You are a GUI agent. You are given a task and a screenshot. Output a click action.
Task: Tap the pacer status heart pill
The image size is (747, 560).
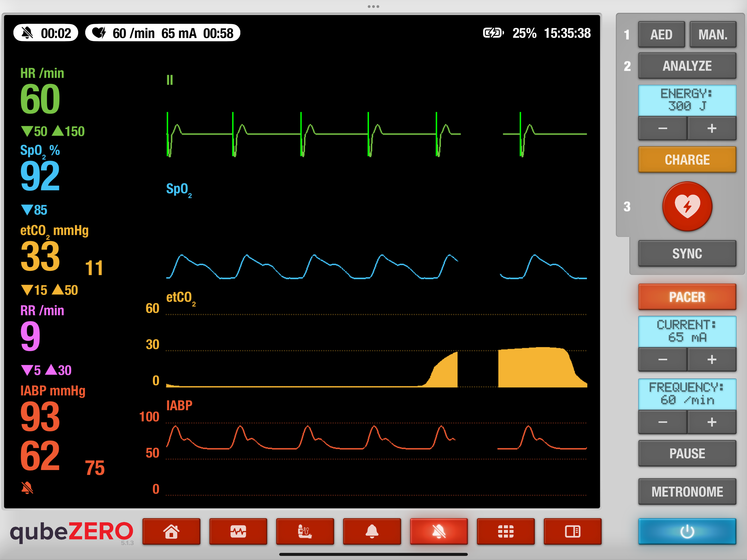point(162,33)
